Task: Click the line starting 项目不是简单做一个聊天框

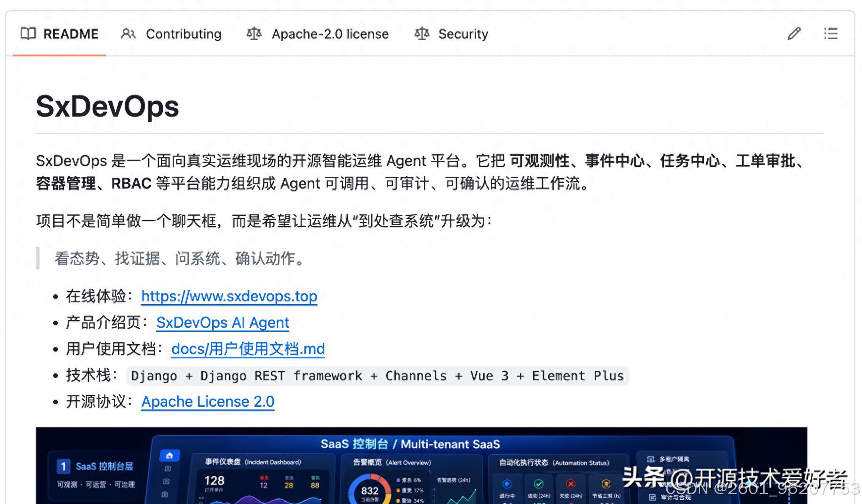Action: (x=264, y=221)
